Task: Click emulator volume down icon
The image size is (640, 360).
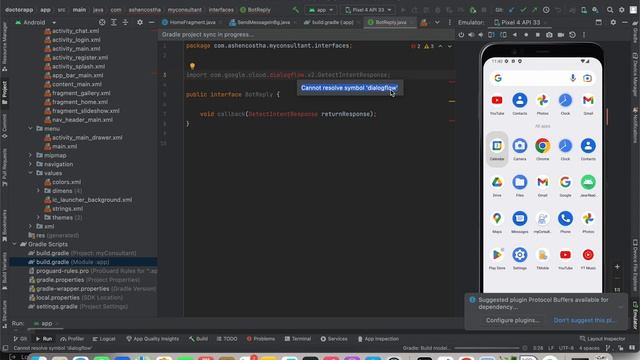Action: click(x=481, y=35)
